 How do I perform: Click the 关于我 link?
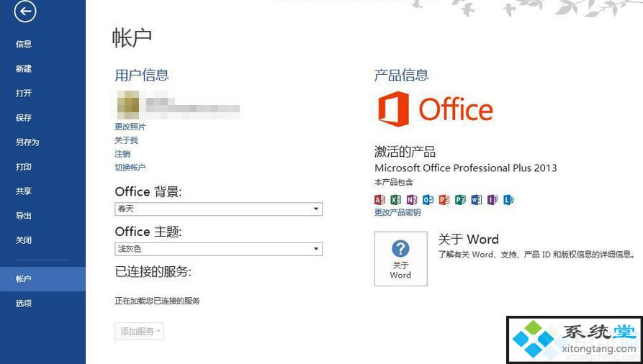(x=126, y=140)
